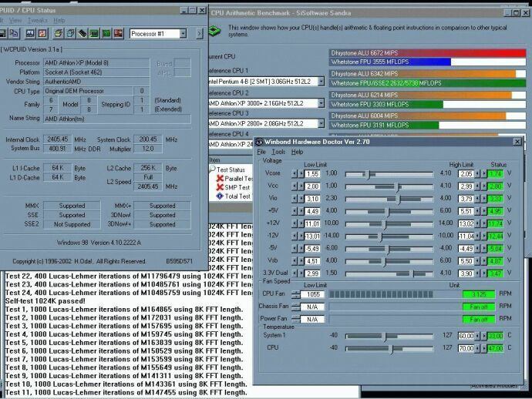Click the waveform monitor icon in WCPUID toolbar
This screenshot has height=399, width=532.
[30, 33]
